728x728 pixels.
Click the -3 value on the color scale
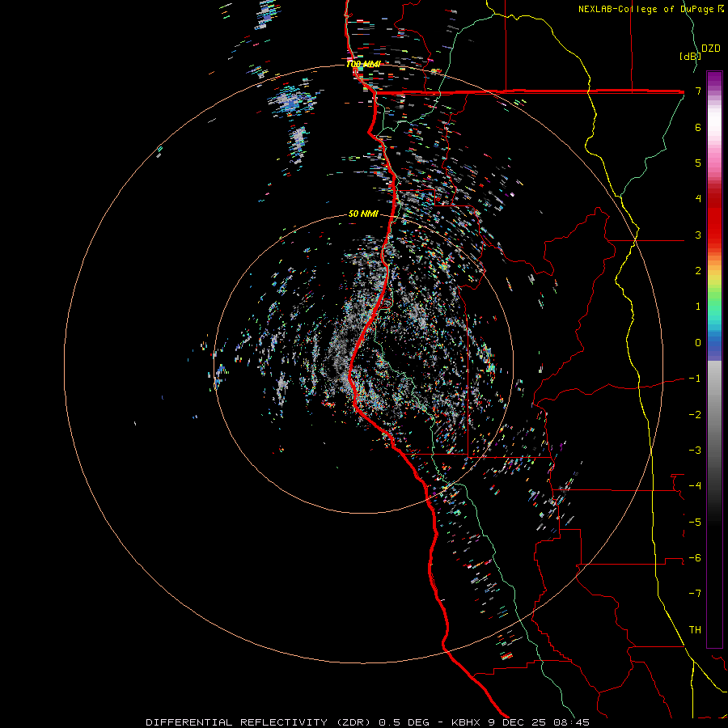(695, 451)
